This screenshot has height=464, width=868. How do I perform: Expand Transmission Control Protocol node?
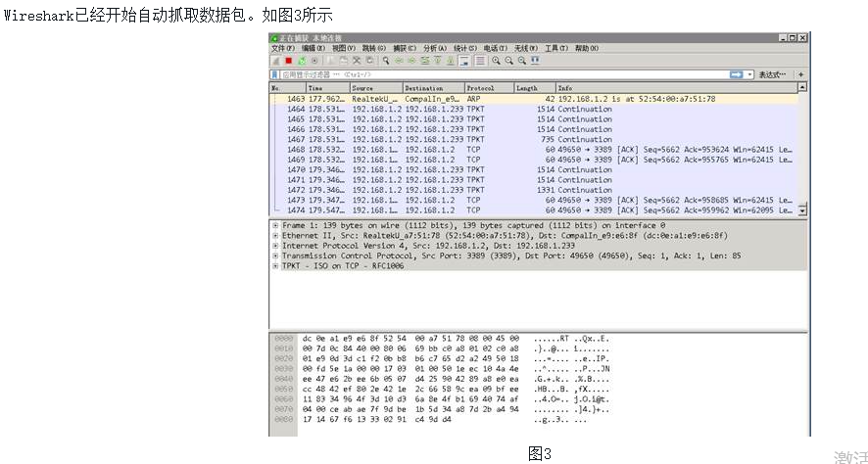tap(275, 256)
